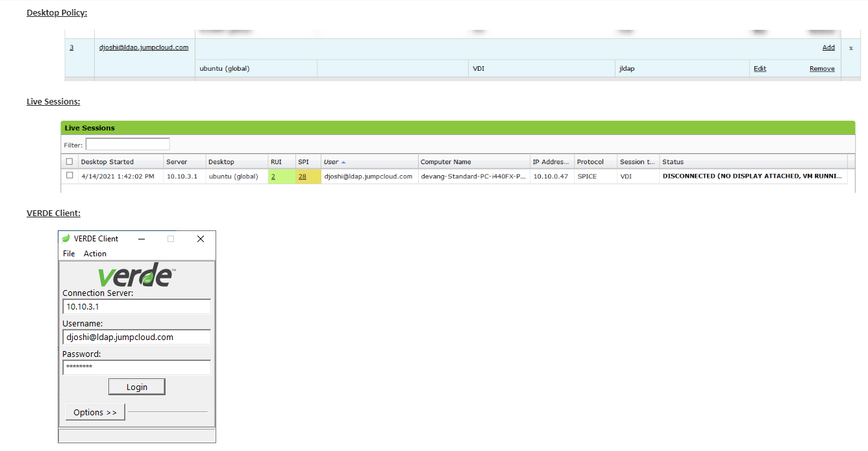Click the Username field in VERDE Client
Screen dimensions: 868x451
tap(137, 337)
